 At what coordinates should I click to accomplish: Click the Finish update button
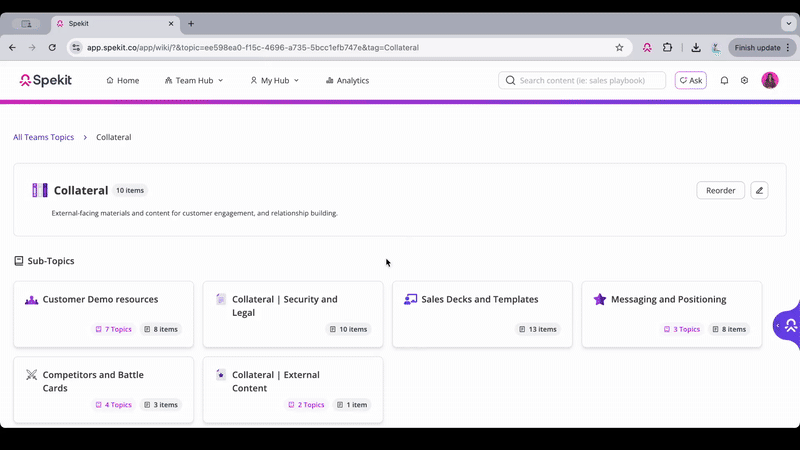(x=762, y=47)
